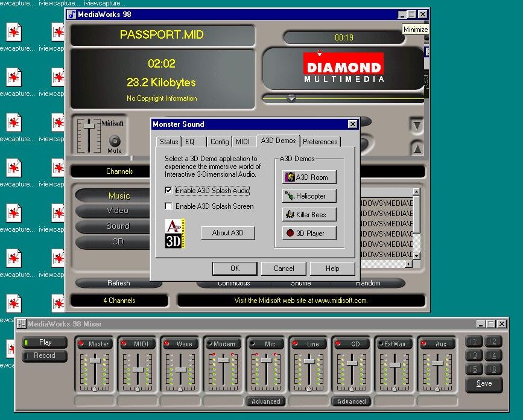Screen dimensions: 523x420
Task: Click the Midisoft web site status message
Action: point(301,301)
